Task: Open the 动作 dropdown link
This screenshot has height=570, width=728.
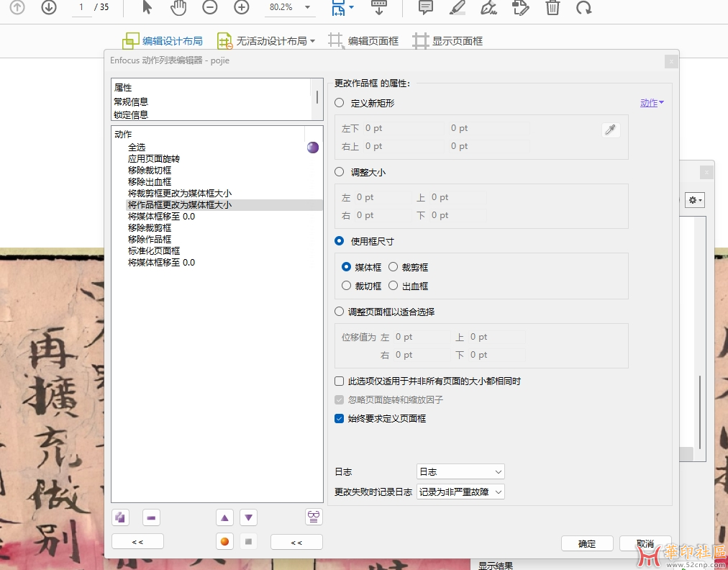Action: [652, 103]
